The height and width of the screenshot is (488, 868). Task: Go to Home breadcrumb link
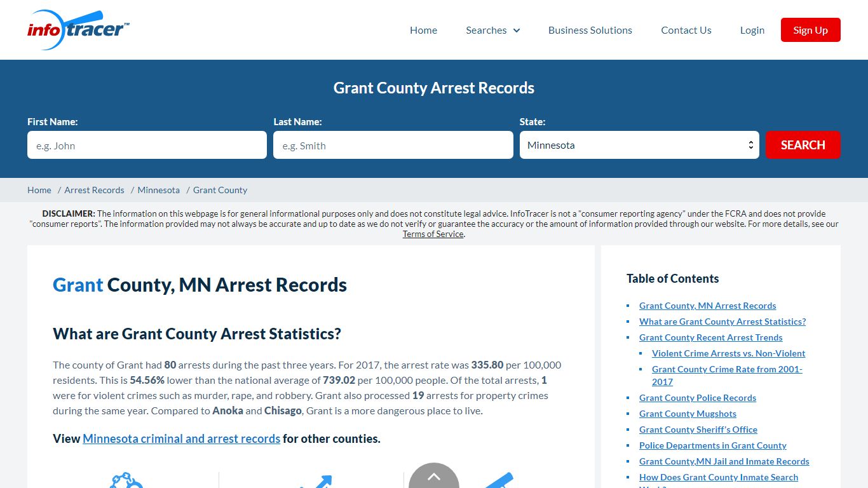click(39, 190)
